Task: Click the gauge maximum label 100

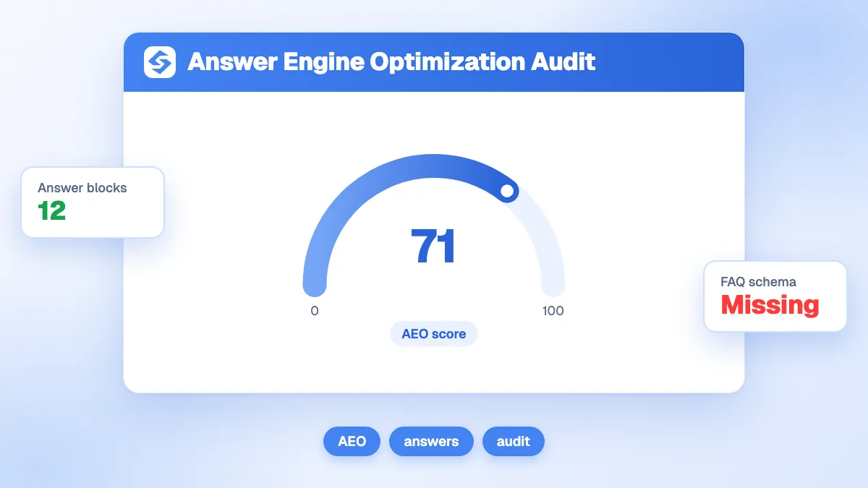Action: (553, 311)
